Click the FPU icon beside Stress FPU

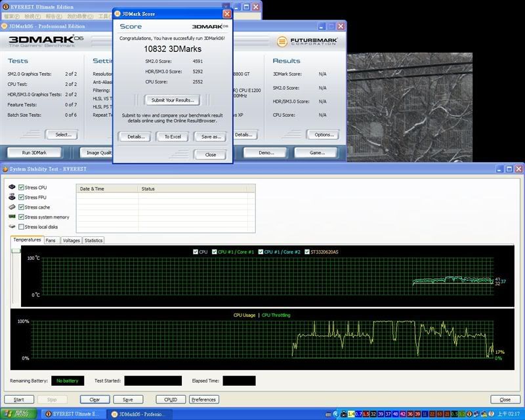(x=12, y=197)
